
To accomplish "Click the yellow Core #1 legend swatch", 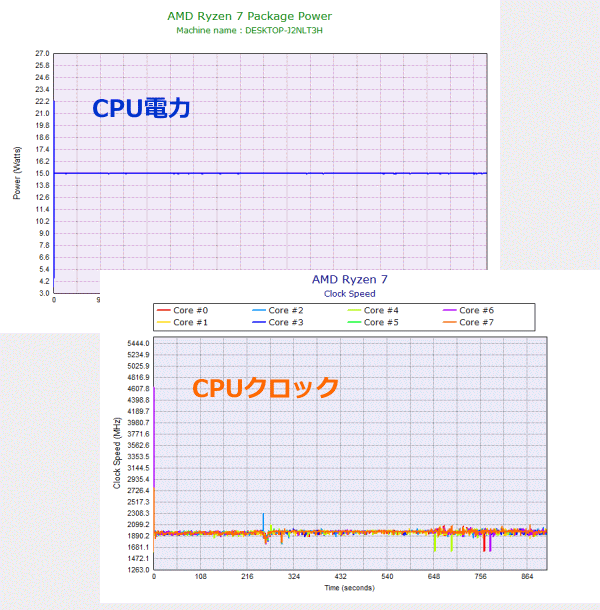I will click(163, 322).
